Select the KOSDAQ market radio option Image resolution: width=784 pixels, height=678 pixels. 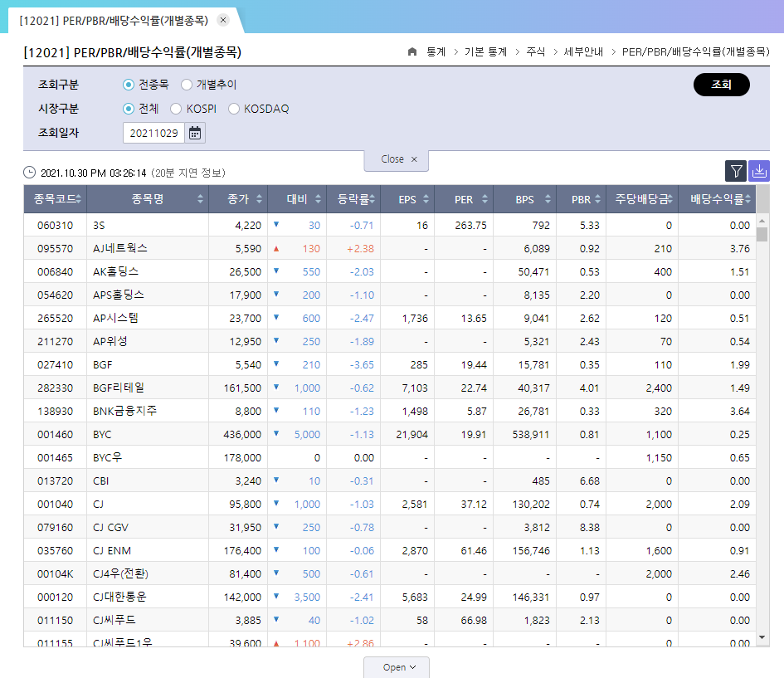coord(233,109)
